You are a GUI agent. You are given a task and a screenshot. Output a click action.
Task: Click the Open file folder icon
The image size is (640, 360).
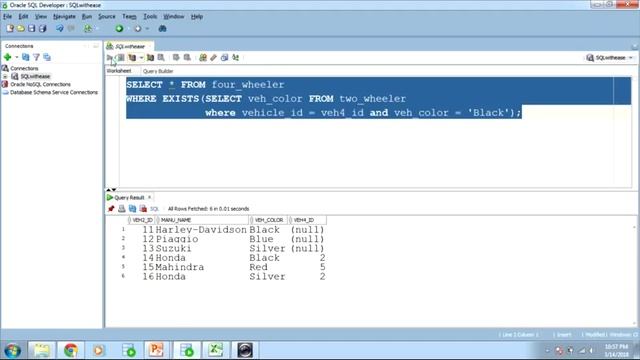pyautogui.click(x=21, y=29)
